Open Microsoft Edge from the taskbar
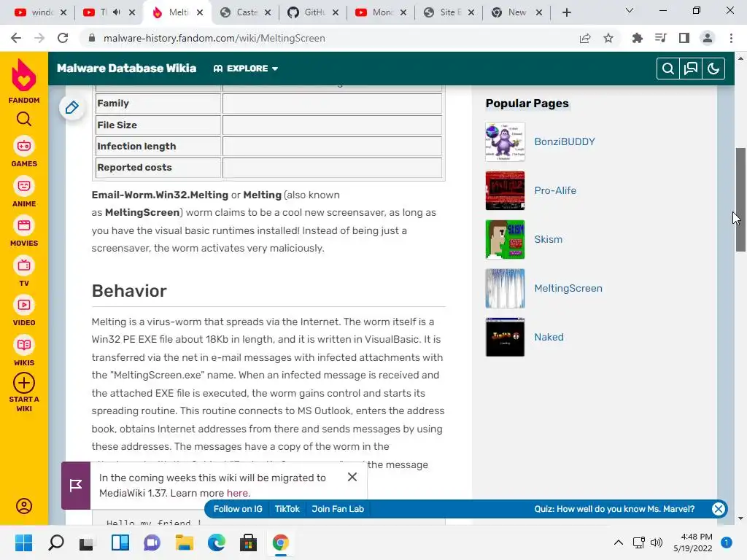This screenshot has height=560, width=747. point(216,542)
